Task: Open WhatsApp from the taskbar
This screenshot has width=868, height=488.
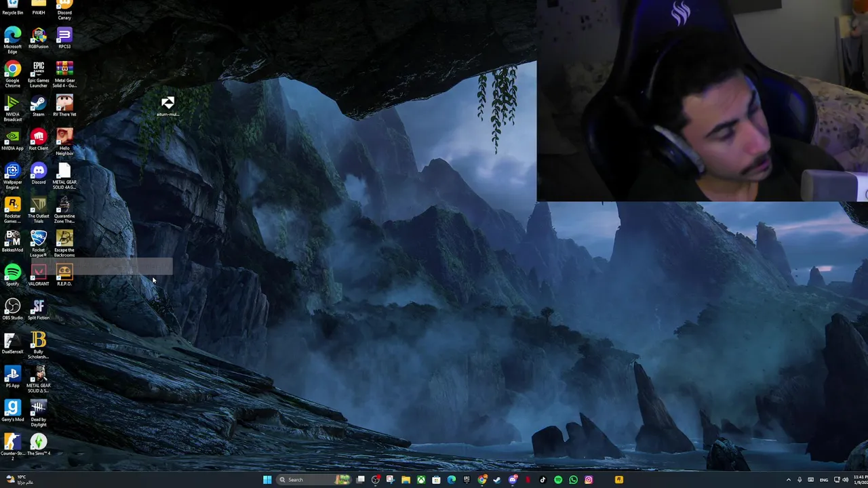Action: tap(573, 480)
